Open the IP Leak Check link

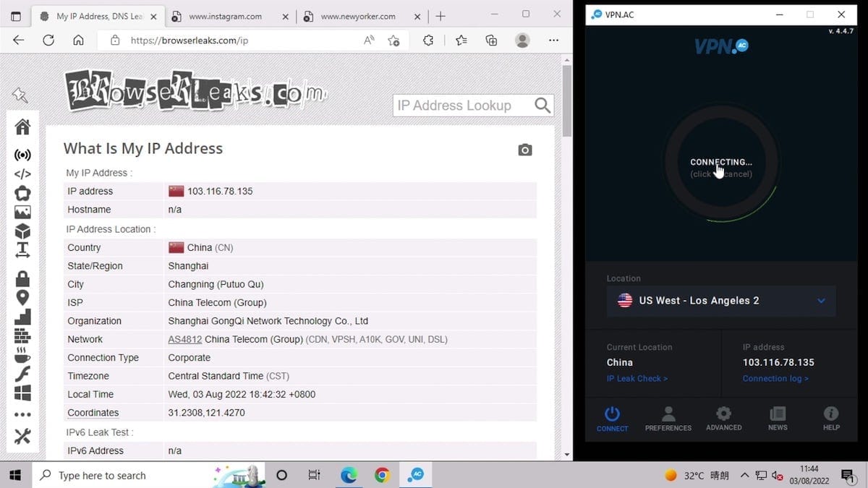point(637,378)
